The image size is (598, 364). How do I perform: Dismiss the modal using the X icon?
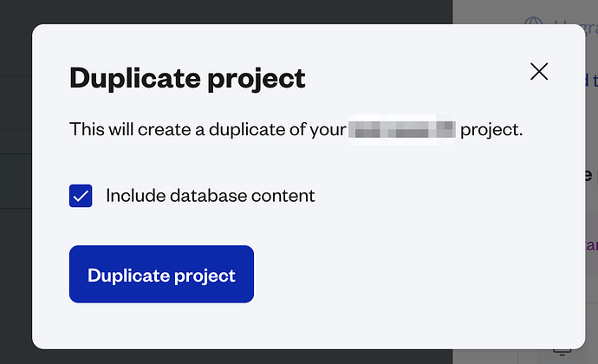click(x=539, y=71)
